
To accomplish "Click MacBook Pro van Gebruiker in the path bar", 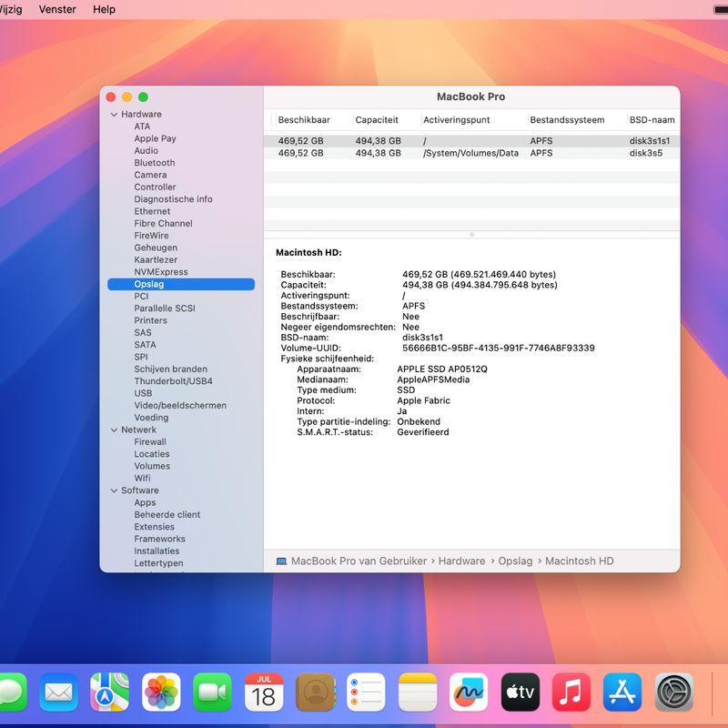I will [359, 561].
